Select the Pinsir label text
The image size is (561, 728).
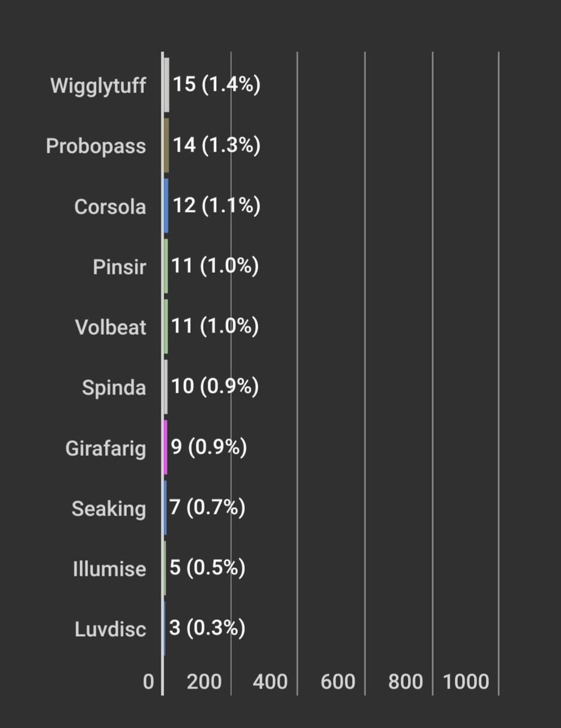point(119,267)
